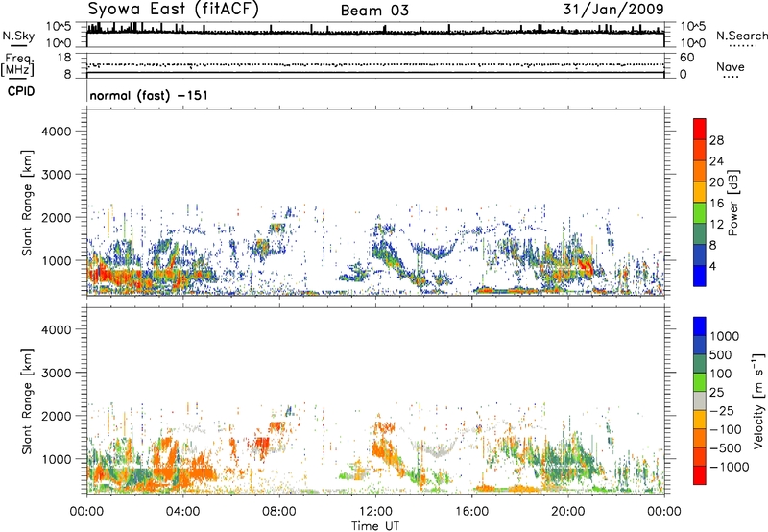768x532 pixels.
Task: Pick the gray segment of Velocity colorbar
Action: pyautogui.click(x=700, y=400)
